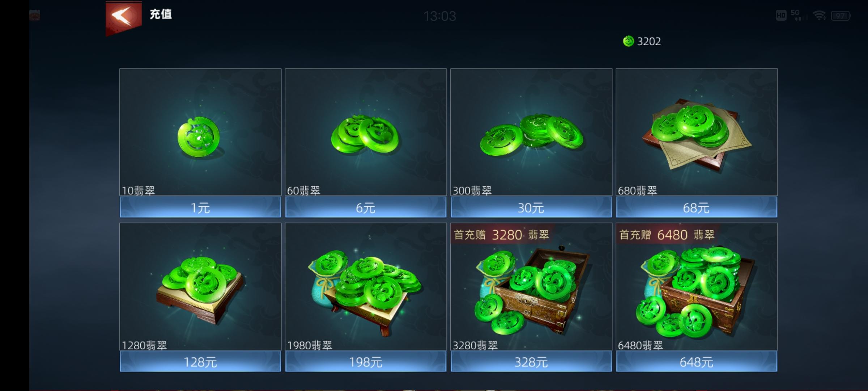Pay 328元 for 3280 jade

pos(531,362)
